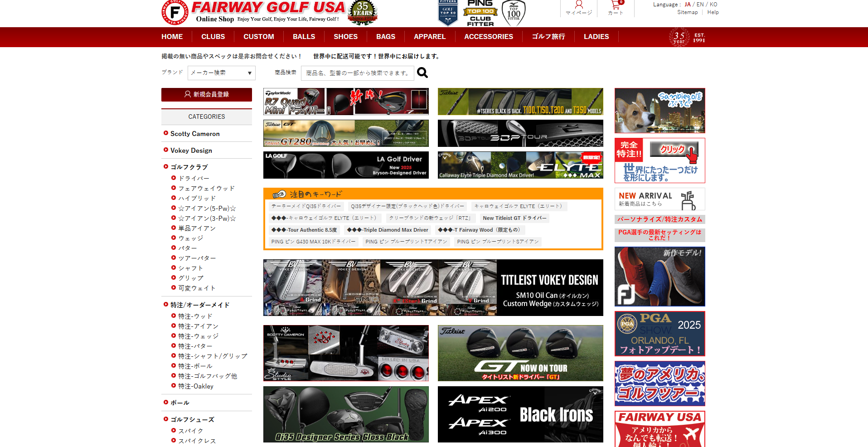Screen dimensions: 868x447
Task: Click the product search input field
Action: pyautogui.click(x=357, y=73)
